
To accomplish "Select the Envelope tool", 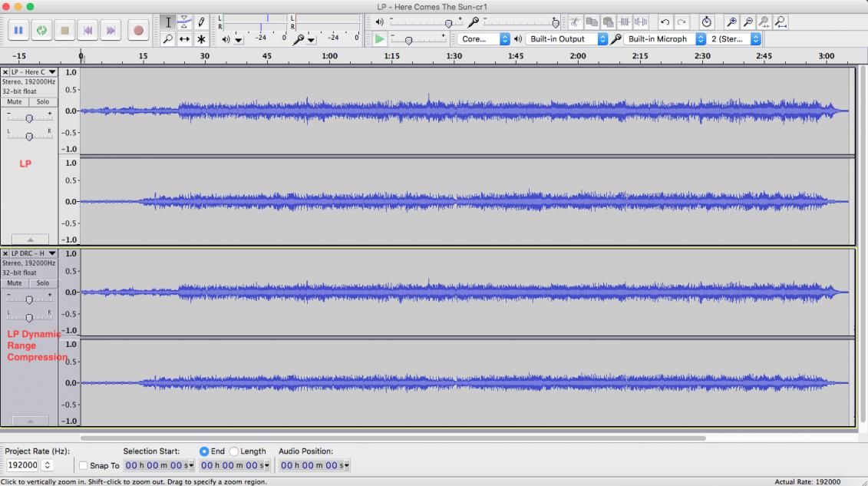I will (x=184, y=22).
